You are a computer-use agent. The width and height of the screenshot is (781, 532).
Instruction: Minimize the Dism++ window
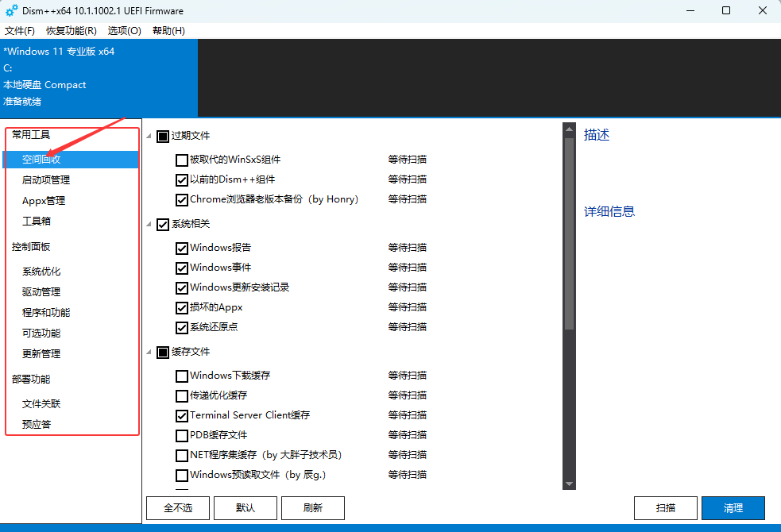tap(690, 10)
